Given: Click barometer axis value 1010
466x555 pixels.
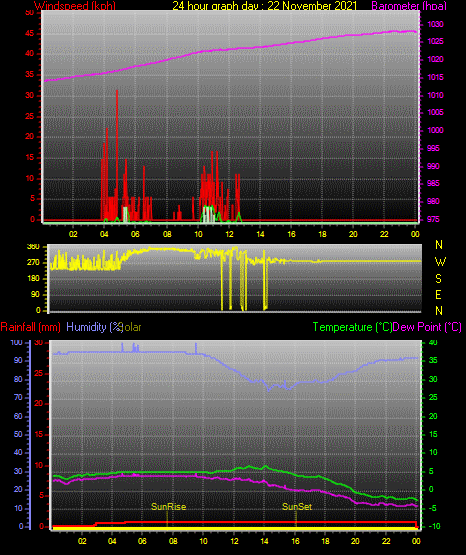Looking at the screenshot, I should click(435, 95).
